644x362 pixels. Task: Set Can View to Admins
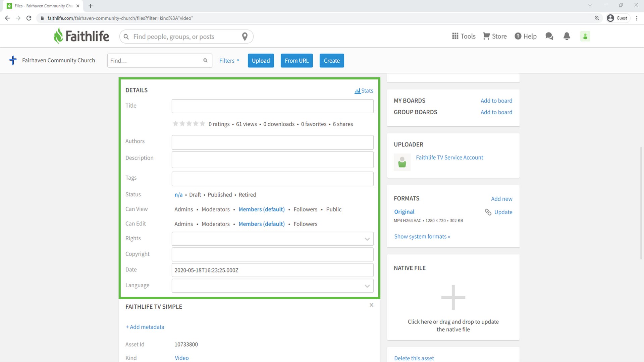pos(183,209)
